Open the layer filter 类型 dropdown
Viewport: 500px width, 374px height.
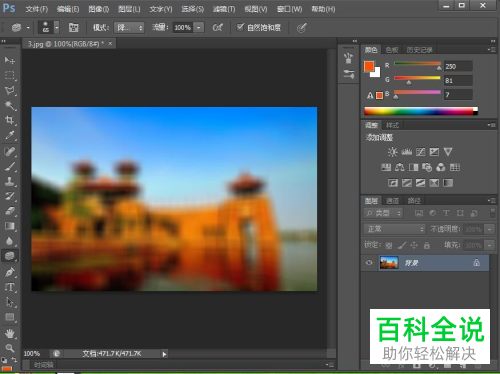[x=383, y=213]
